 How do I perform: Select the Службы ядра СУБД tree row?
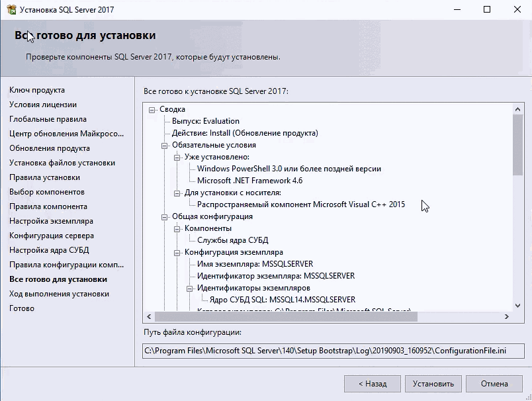coord(233,240)
